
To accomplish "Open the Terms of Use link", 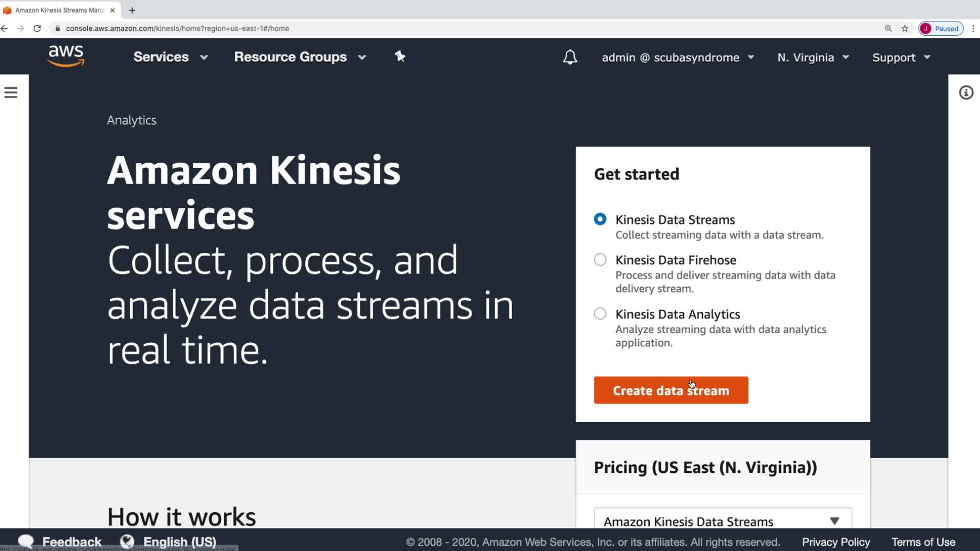I will [923, 542].
